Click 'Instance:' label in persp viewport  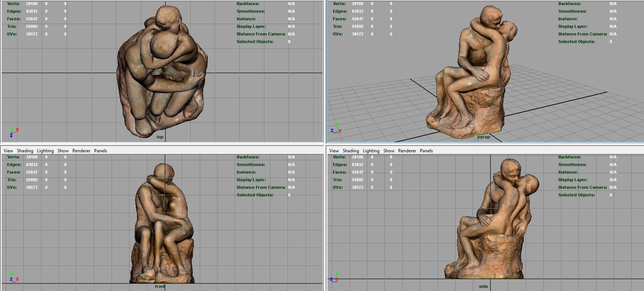click(x=568, y=19)
